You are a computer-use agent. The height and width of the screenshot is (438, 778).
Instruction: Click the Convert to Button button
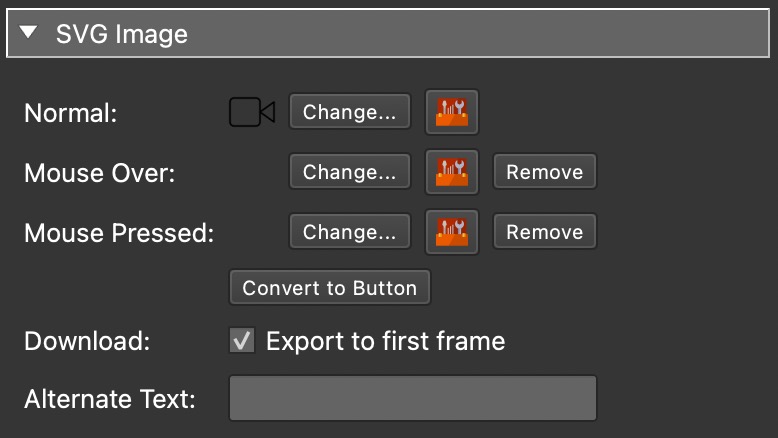pyautogui.click(x=330, y=288)
